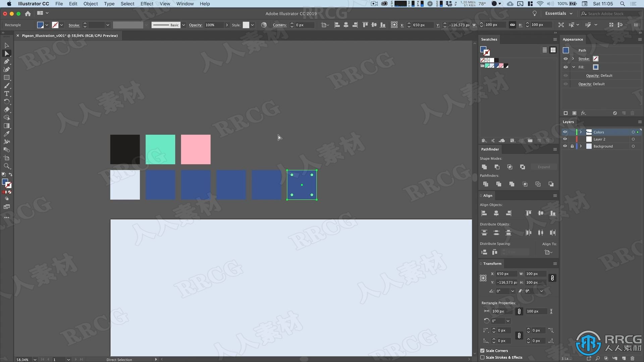Select the Rotate tool
This screenshot has width=644, height=362.
point(7,102)
